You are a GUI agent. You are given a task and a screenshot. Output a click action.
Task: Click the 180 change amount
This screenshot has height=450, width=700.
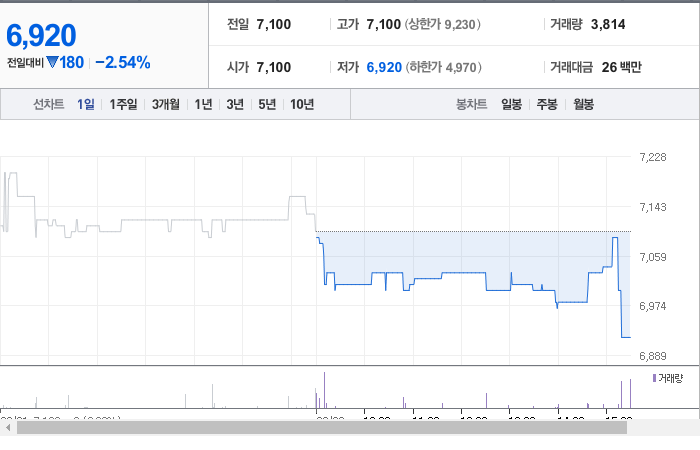pos(72,62)
